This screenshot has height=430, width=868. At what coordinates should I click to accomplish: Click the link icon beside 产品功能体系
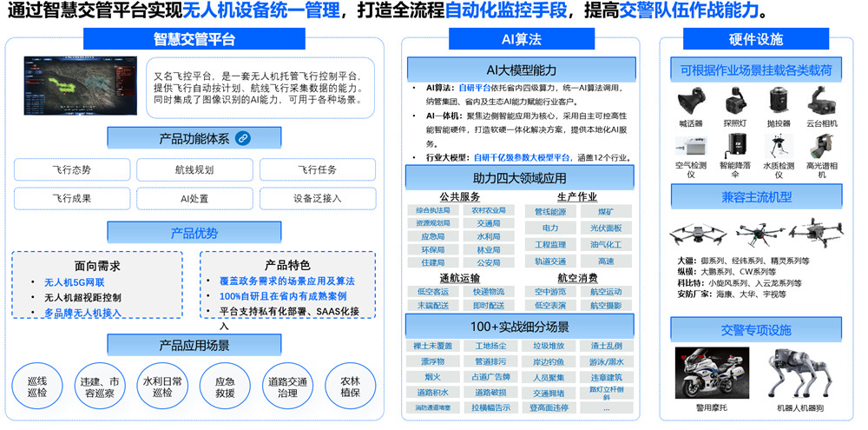242,138
